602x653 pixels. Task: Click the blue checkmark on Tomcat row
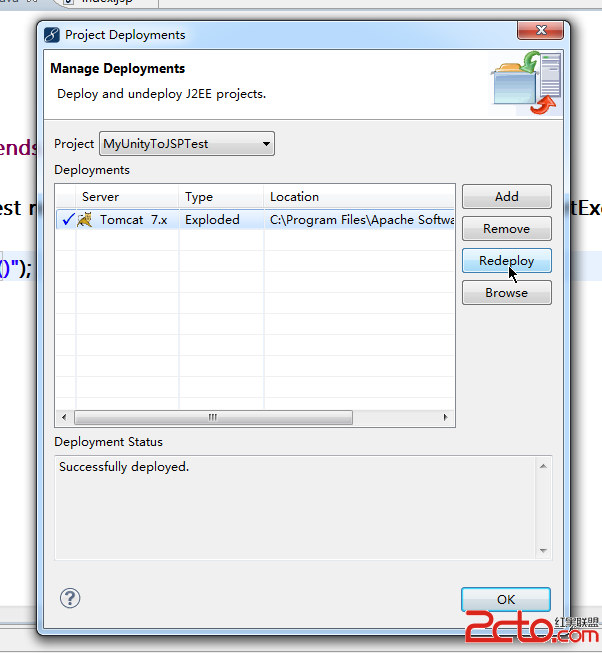click(68, 219)
